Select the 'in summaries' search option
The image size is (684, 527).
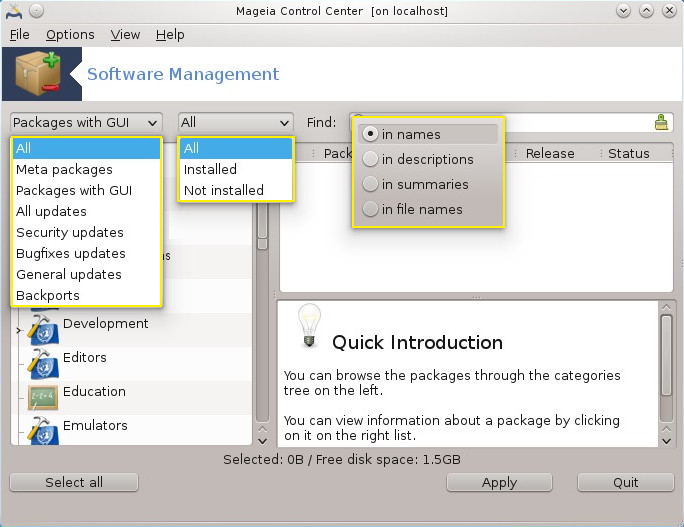(370, 184)
